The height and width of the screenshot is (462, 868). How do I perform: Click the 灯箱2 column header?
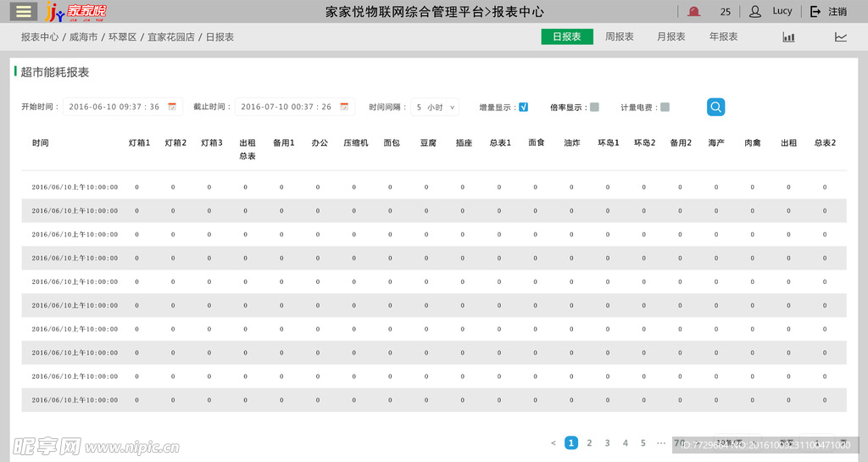pos(175,142)
